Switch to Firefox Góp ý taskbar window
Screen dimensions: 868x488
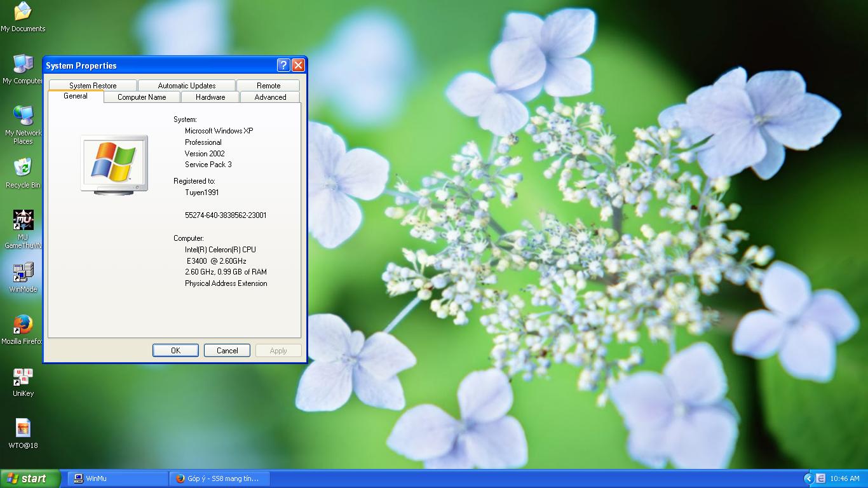(220, 478)
